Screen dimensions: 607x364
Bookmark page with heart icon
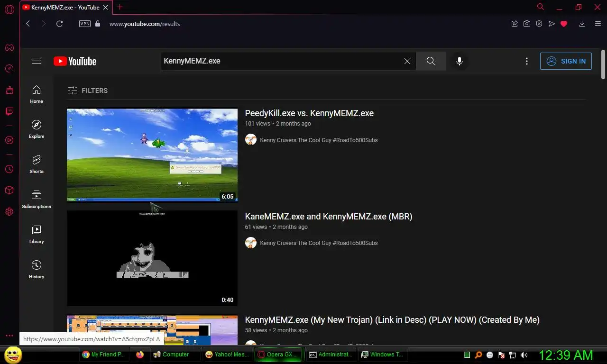coord(564,24)
